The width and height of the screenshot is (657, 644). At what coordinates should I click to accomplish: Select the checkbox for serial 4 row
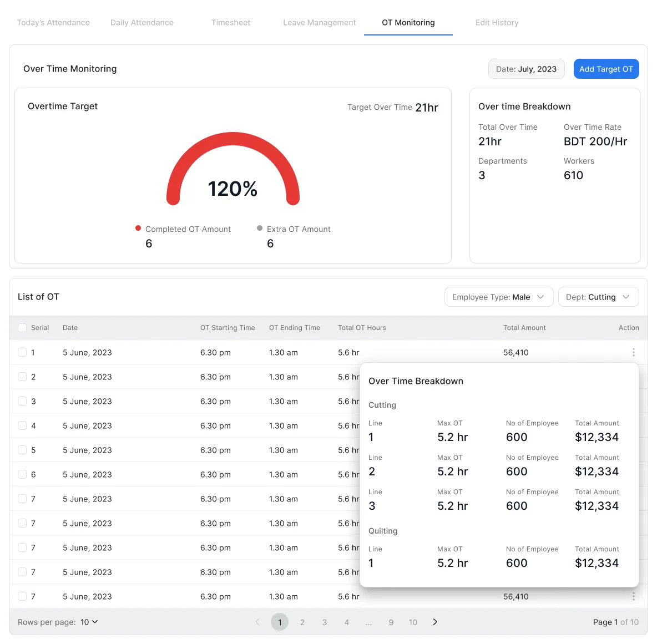[22, 425]
